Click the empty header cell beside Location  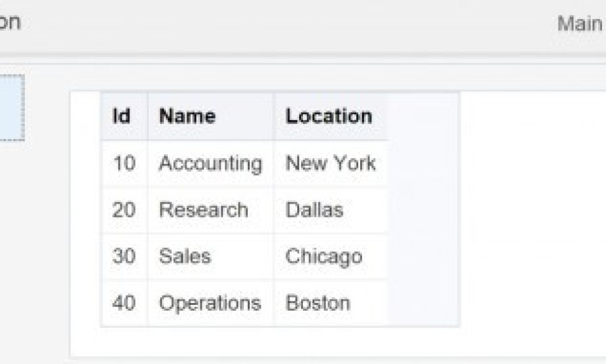[x=423, y=116]
